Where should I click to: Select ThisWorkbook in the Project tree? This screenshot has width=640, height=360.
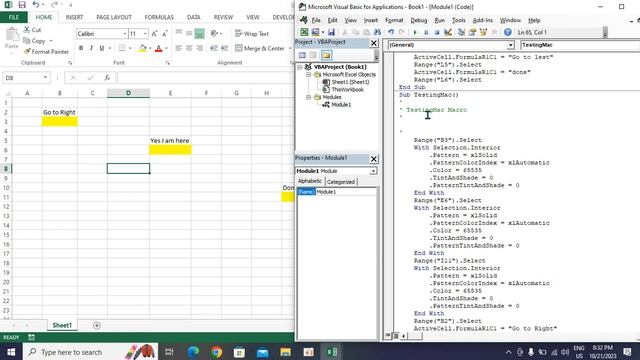point(347,90)
